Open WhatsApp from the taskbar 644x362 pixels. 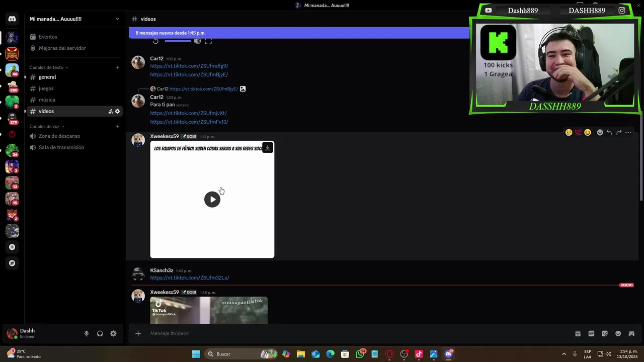[x=360, y=354]
